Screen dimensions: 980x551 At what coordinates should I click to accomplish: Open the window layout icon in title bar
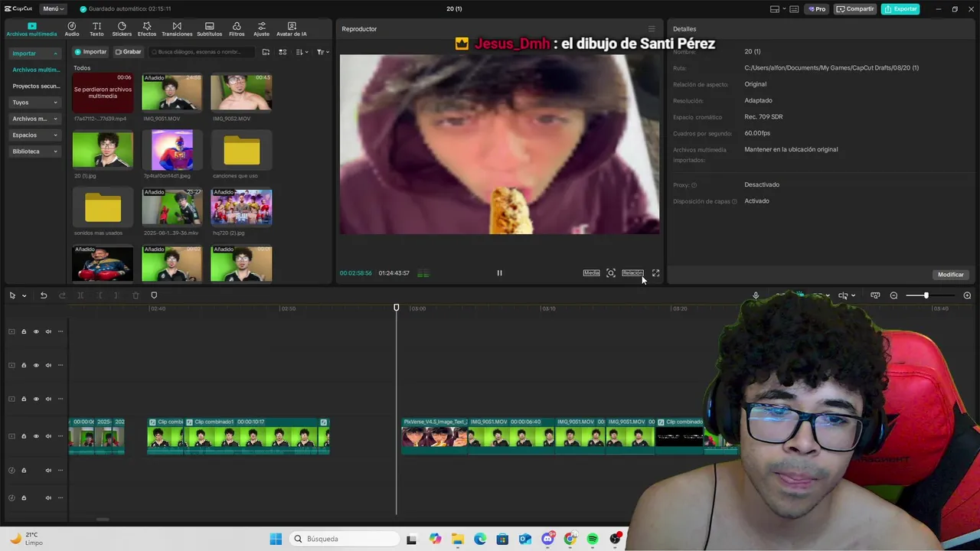click(775, 9)
